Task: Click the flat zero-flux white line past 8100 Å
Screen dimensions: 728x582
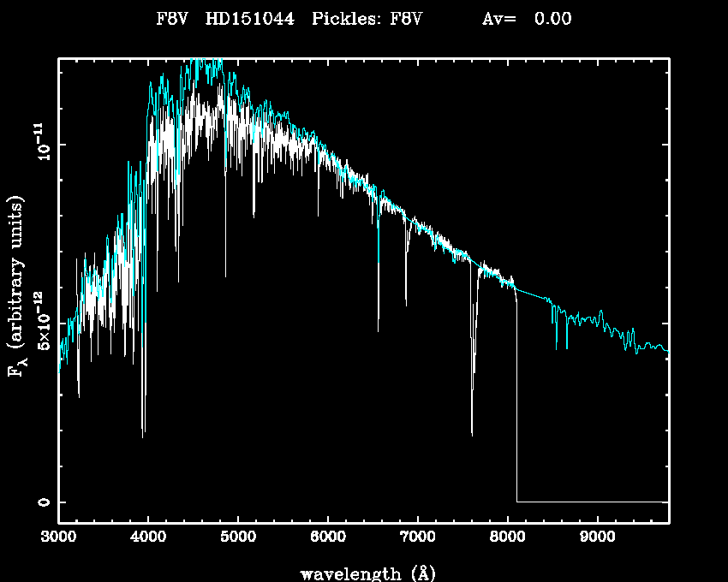Action: click(591, 502)
